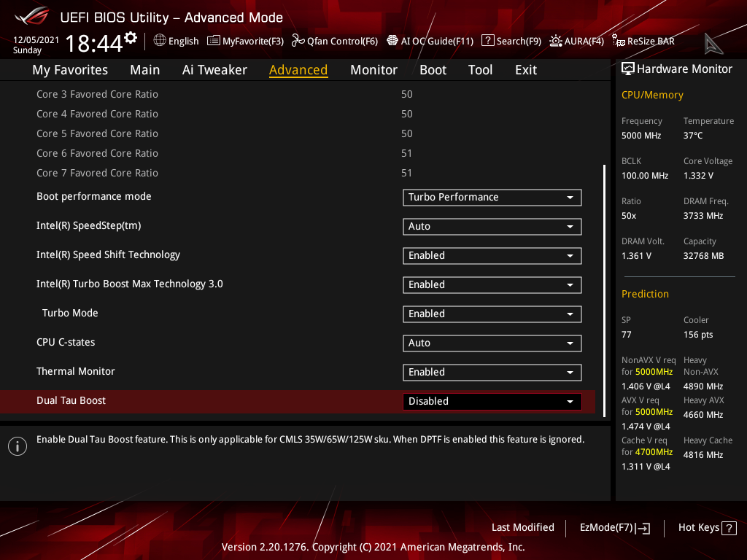Viewport: 747px width, 560px height.
Task: Click the info icon beside help text
Action: [x=18, y=446]
